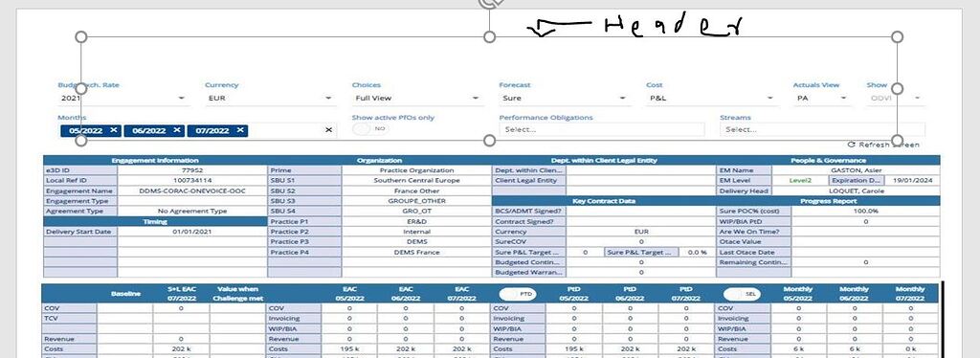Remove the 05/2022 month tag

(x=114, y=130)
